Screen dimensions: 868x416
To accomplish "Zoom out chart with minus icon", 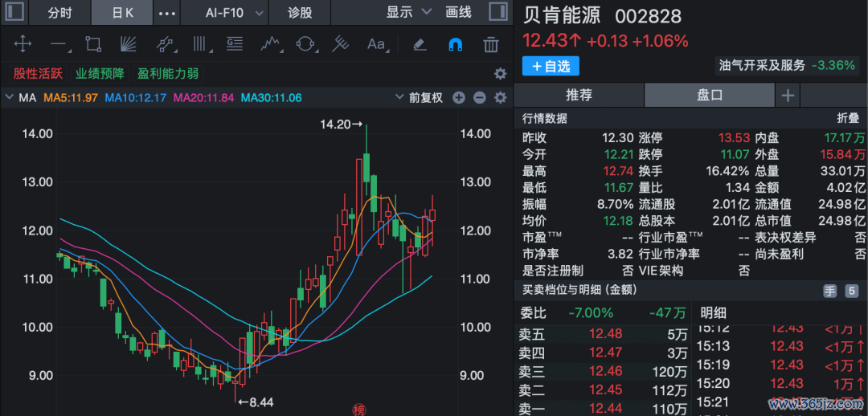I will (x=480, y=98).
